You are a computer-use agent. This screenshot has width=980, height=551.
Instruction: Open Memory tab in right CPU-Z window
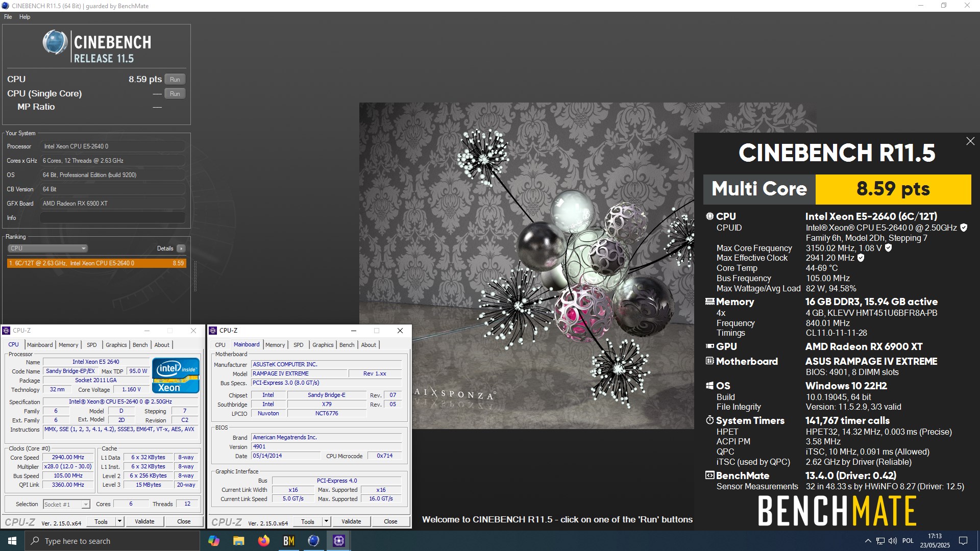(275, 345)
